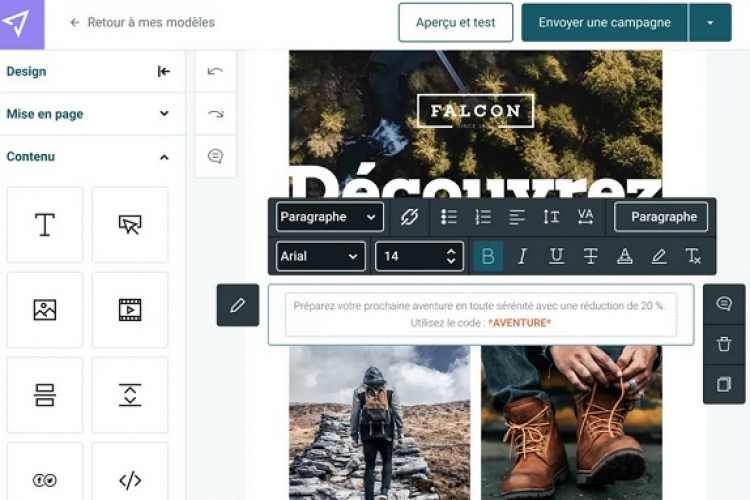
Task: Add comment to selected block
Action: tap(724, 303)
